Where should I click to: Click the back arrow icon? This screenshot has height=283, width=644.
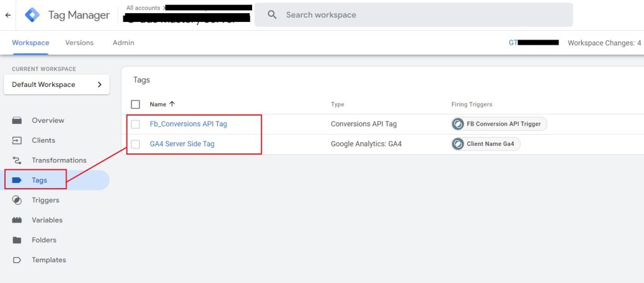tap(8, 15)
